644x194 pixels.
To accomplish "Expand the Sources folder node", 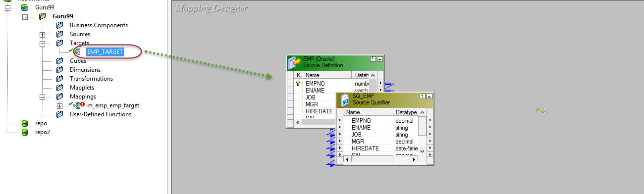I will point(43,35).
